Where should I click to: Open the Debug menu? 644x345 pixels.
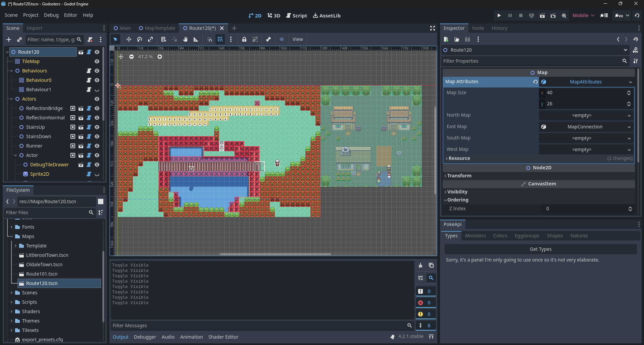51,15
